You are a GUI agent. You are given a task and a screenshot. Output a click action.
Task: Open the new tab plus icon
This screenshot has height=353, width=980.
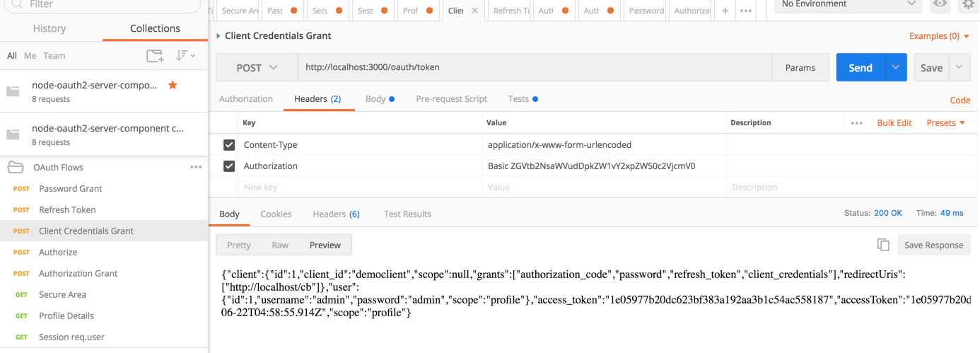coord(725,11)
